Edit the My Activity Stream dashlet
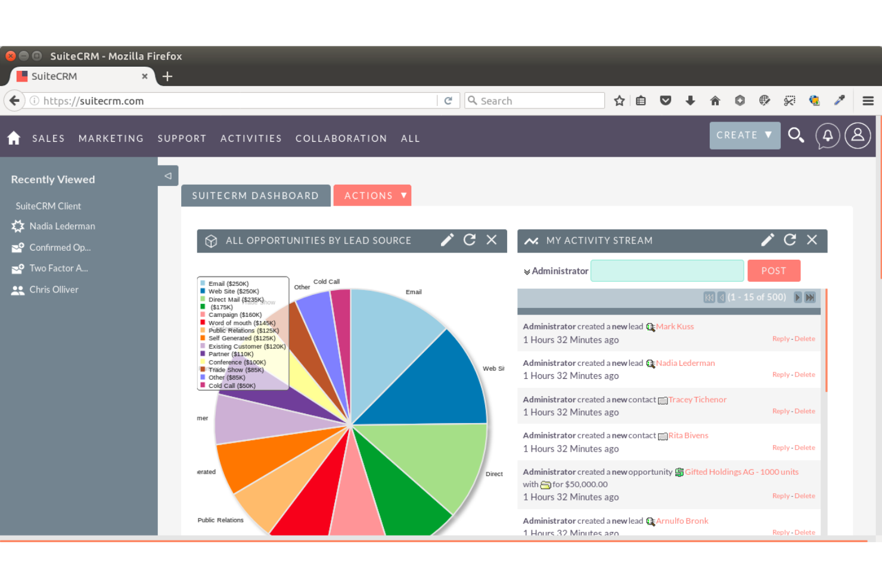 tap(768, 239)
